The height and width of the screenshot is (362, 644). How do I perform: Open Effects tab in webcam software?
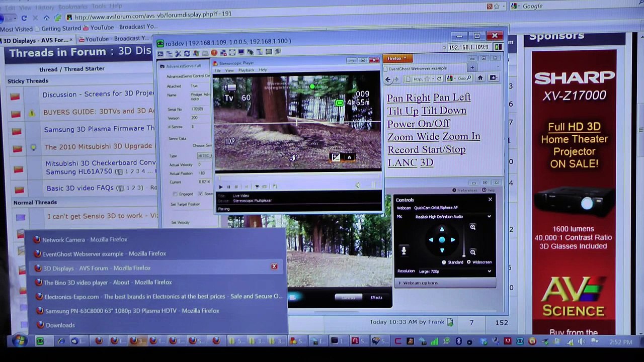(x=376, y=298)
